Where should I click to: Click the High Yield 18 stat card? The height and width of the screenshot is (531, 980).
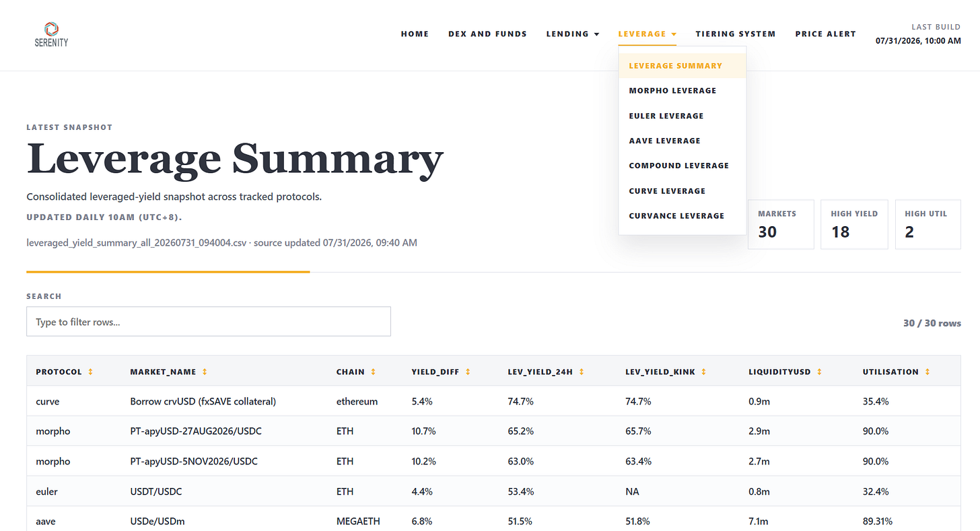tap(855, 224)
